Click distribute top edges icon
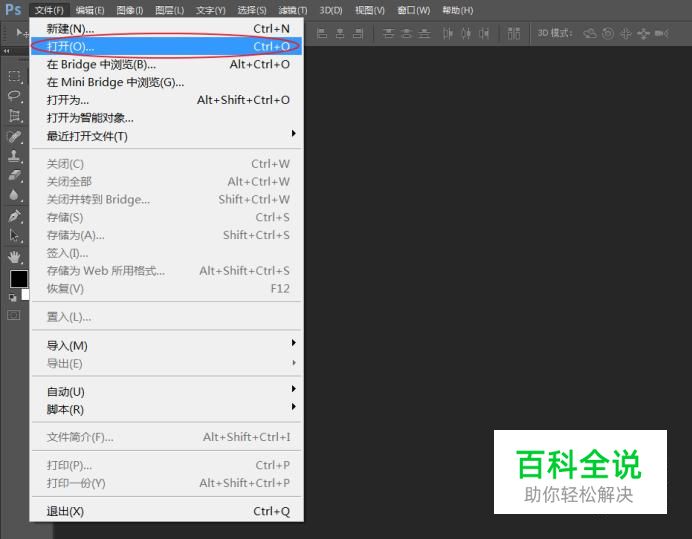Image resolution: width=692 pixels, height=539 pixels. coord(388,33)
